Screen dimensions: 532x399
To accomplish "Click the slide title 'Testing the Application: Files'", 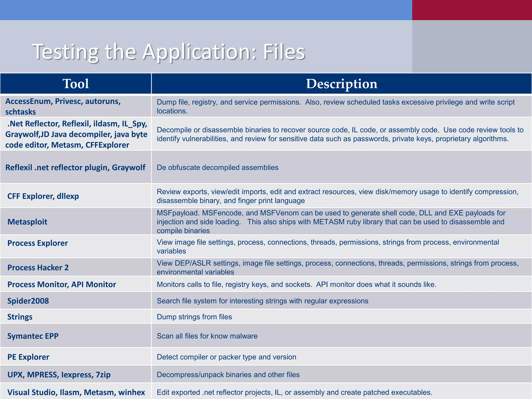I will (168, 52).
